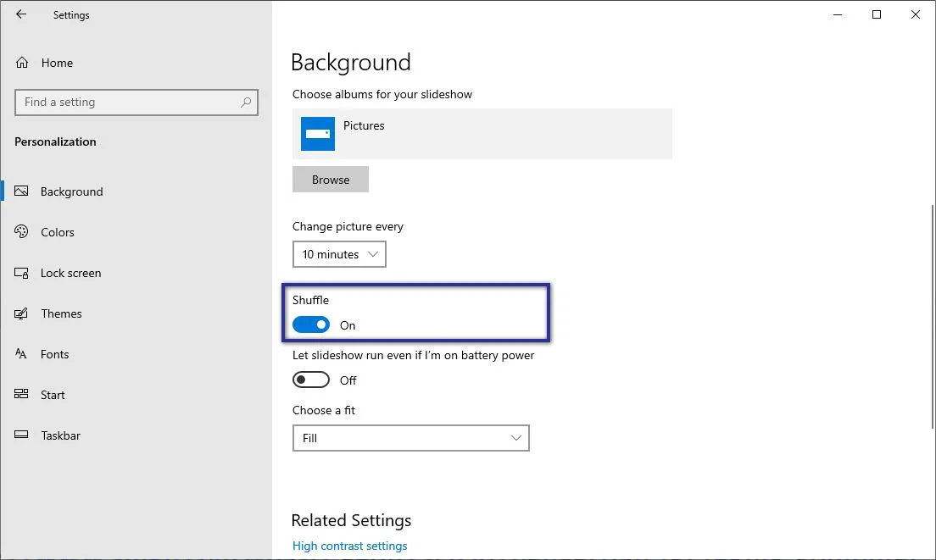Open High contrast settings link
Screen dimensions: 936x560
[349, 546]
